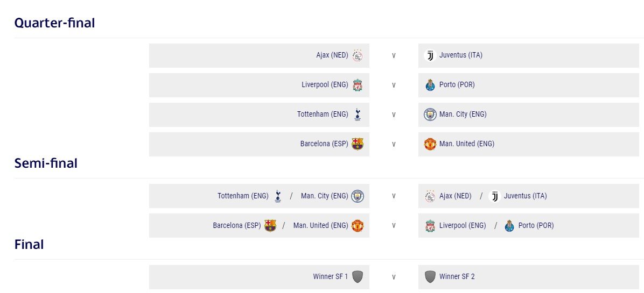Open Porto (POR) in semi-final row

pyautogui.click(x=536, y=225)
